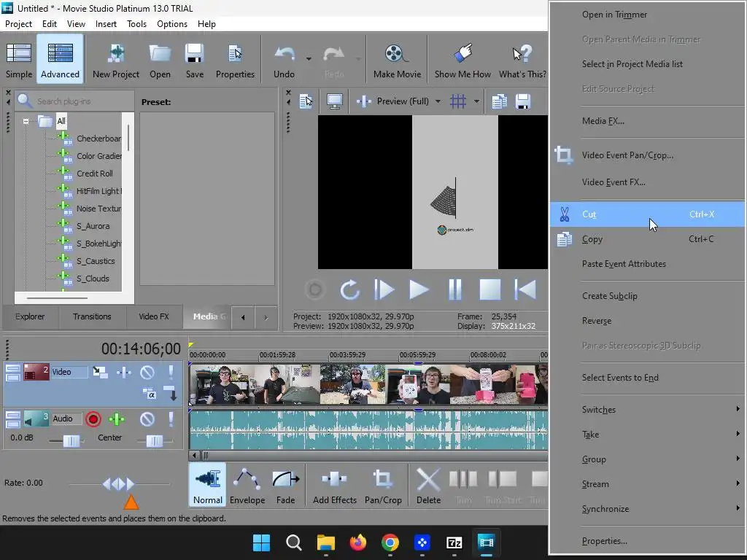747x560 pixels.
Task: Open the Options menu
Action: tap(172, 24)
